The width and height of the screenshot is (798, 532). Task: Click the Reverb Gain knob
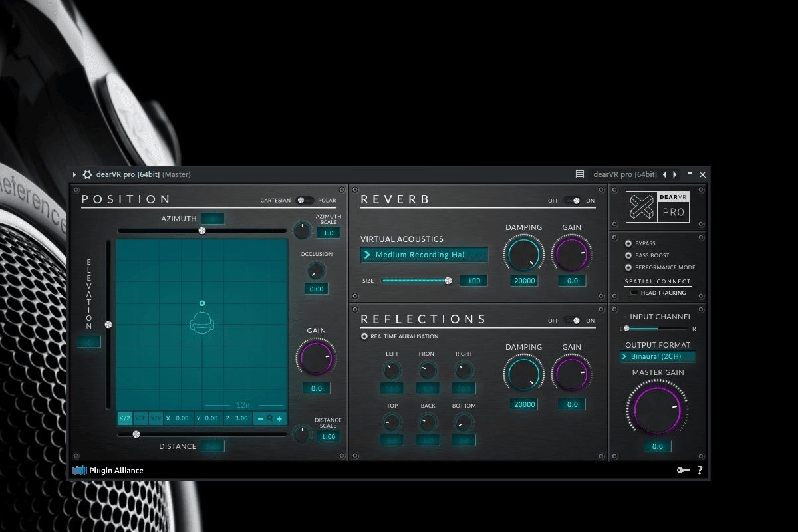[572, 254]
